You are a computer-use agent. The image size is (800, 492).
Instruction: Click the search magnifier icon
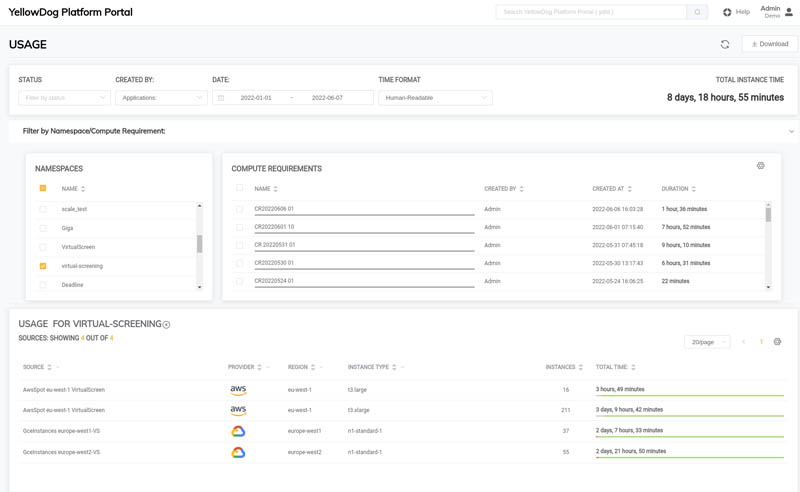click(698, 12)
